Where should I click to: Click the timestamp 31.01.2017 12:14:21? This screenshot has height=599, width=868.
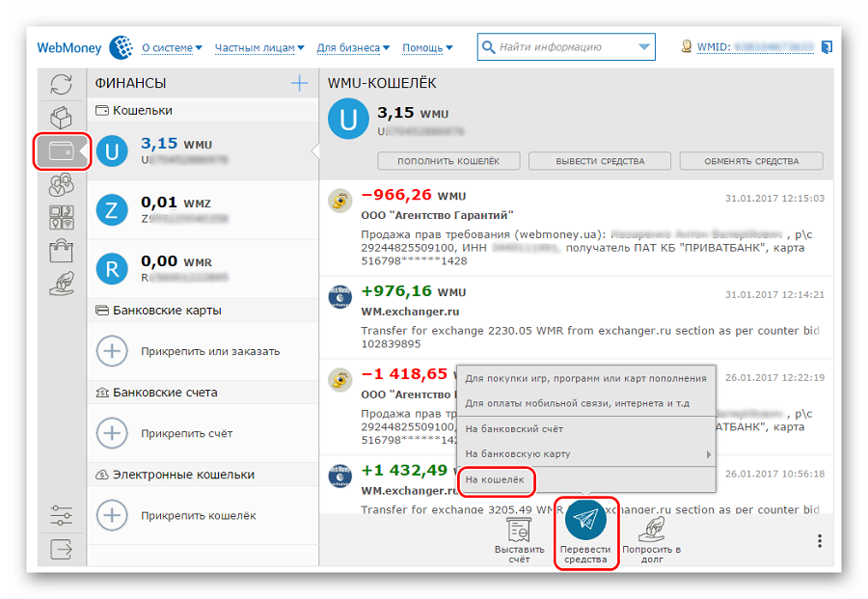(774, 294)
